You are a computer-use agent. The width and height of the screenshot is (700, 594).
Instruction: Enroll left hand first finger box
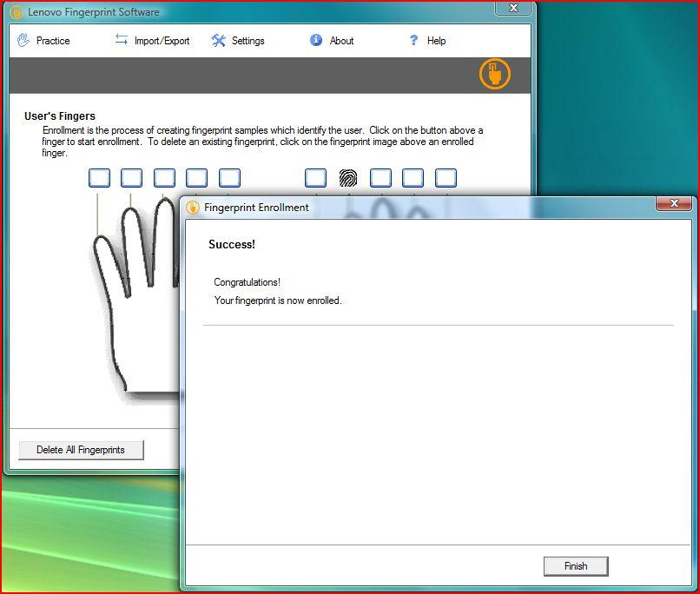(x=100, y=178)
